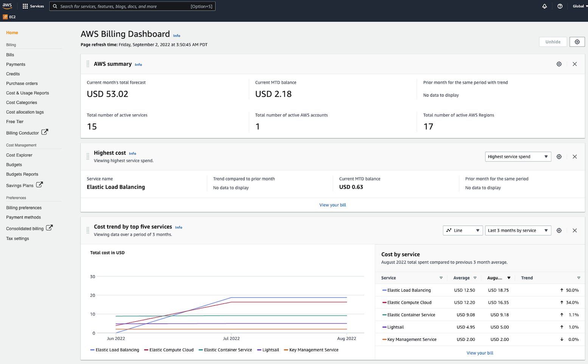Open dashboard preferences gear next to Unhide

pos(577,42)
